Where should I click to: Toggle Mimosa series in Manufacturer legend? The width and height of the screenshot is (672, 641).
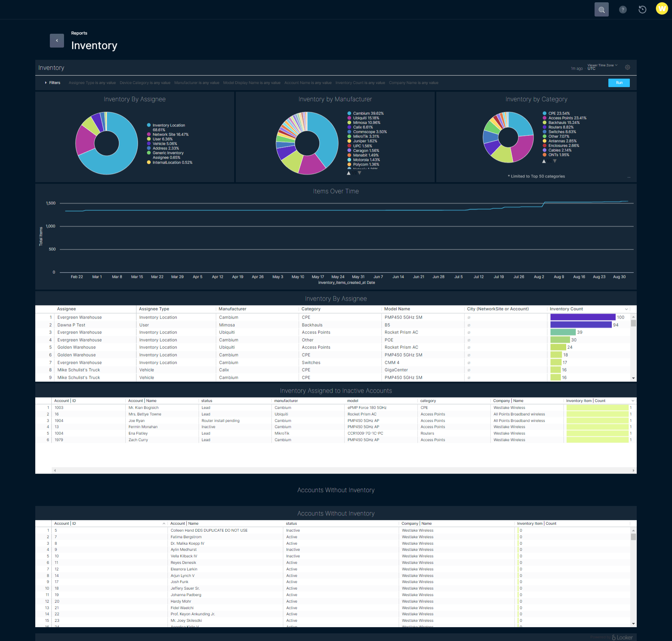point(364,123)
